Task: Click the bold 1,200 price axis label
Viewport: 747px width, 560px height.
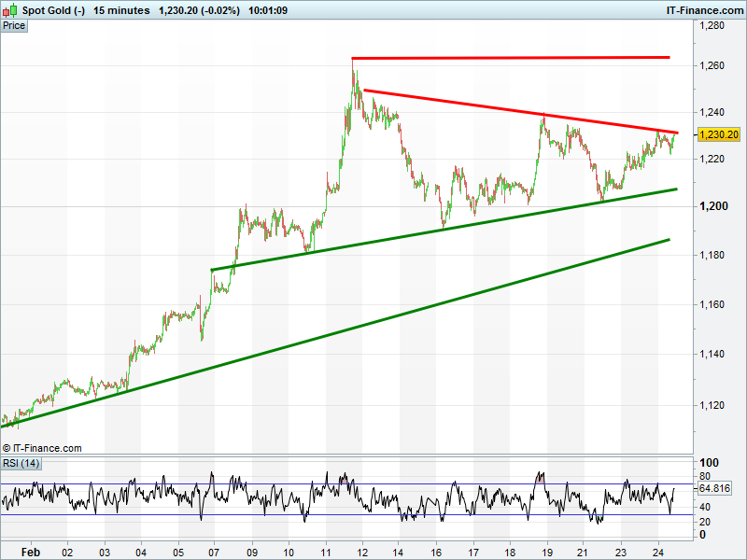Action: click(712, 206)
